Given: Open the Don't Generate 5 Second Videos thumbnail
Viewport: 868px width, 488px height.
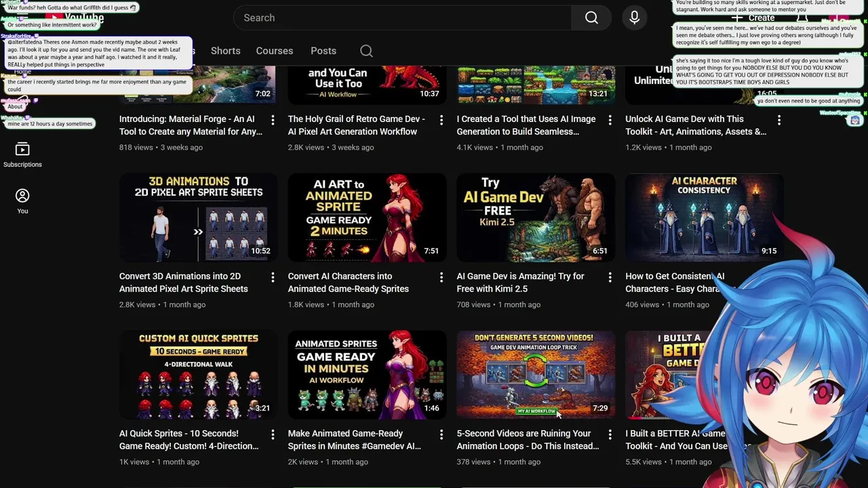Looking at the screenshot, I should pos(536,375).
